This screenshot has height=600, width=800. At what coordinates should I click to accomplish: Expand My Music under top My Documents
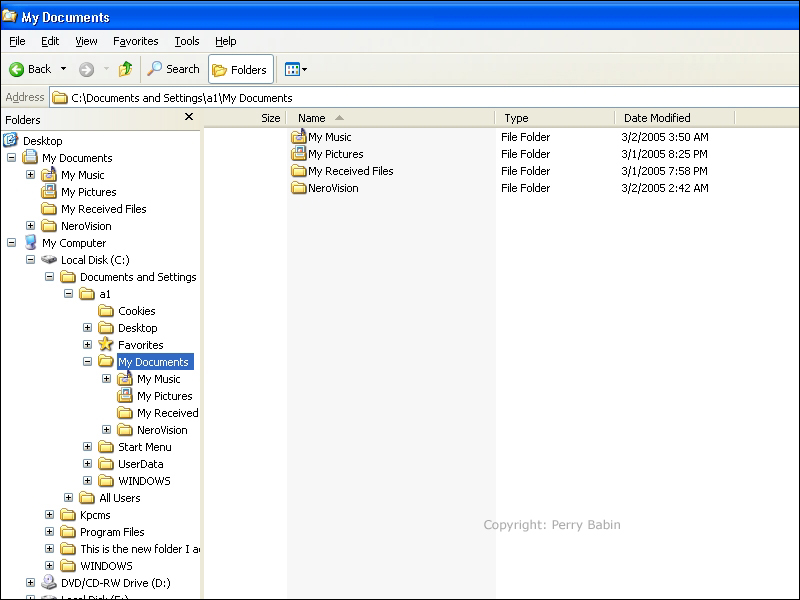pyautogui.click(x=31, y=174)
